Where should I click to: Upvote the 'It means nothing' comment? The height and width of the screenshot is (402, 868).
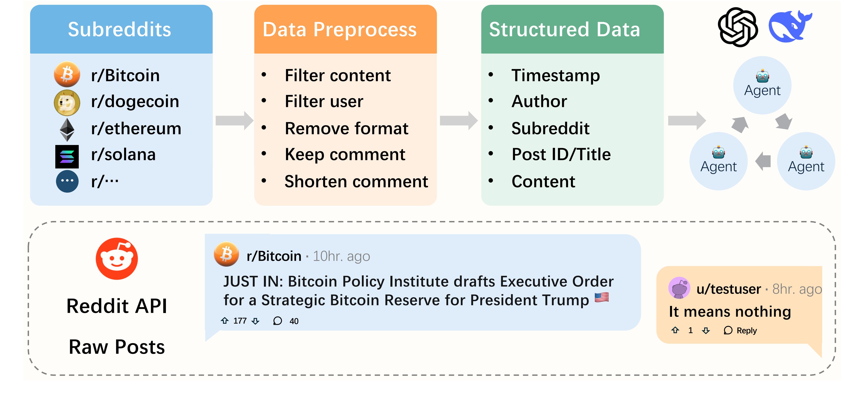tap(675, 330)
